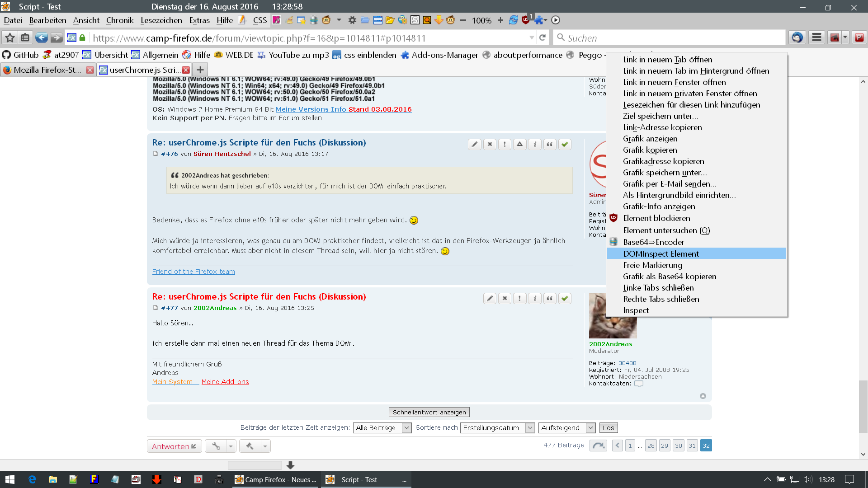Click the bookmark star icon left of the address bar
This screenshot has width=868, height=488.
point(10,38)
